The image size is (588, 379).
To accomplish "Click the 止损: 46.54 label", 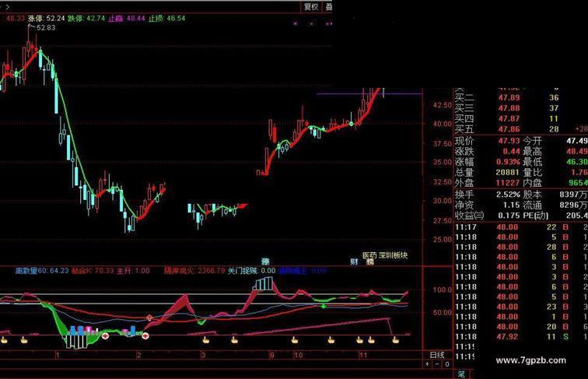I will (167, 18).
